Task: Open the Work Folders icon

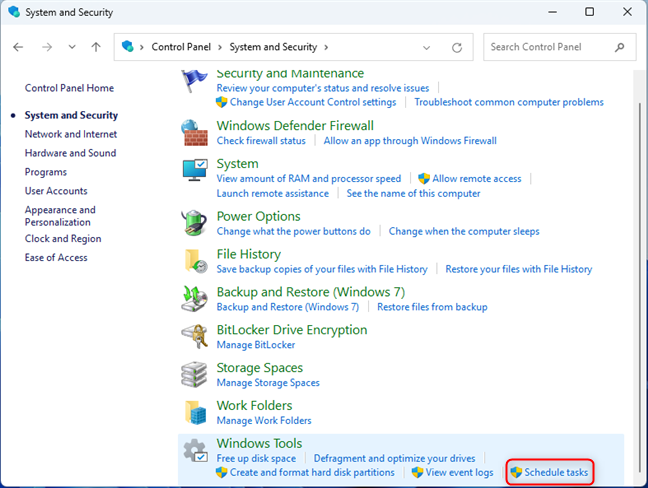Action: [195, 412]
